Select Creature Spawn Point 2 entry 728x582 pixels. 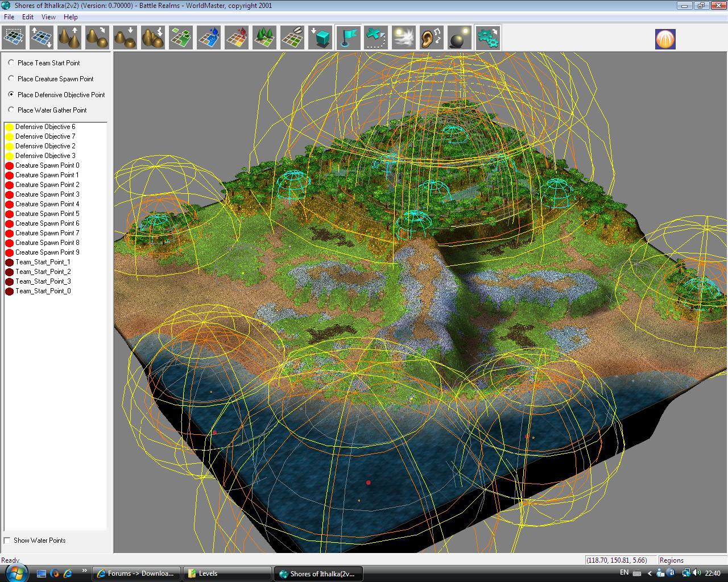47,185
